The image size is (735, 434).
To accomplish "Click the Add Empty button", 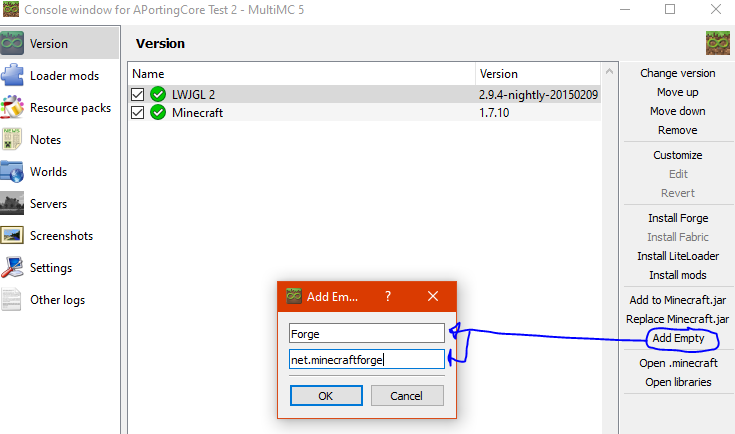I will [x=678, y=338].
